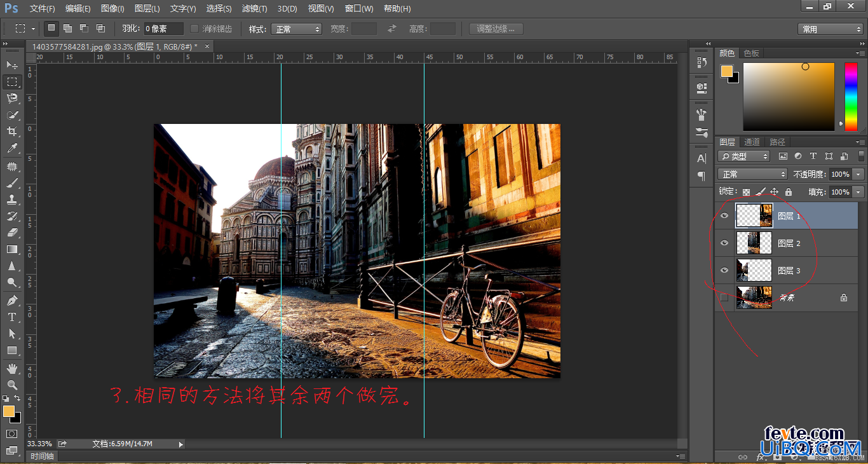This screenshot has height=464, width=868.
Task: Select the Eraser tool
Action: 12,233
